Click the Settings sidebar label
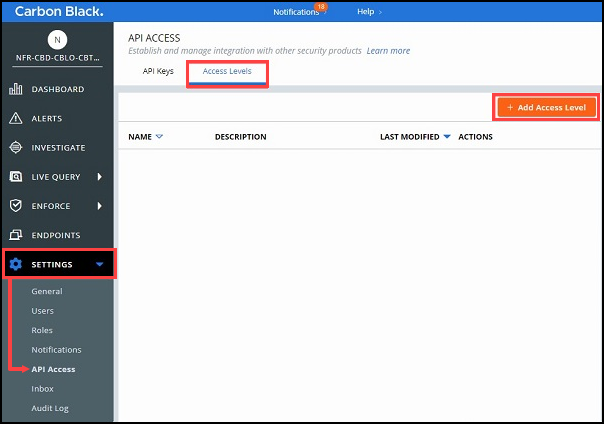The image size is (604, 424). 52,265
